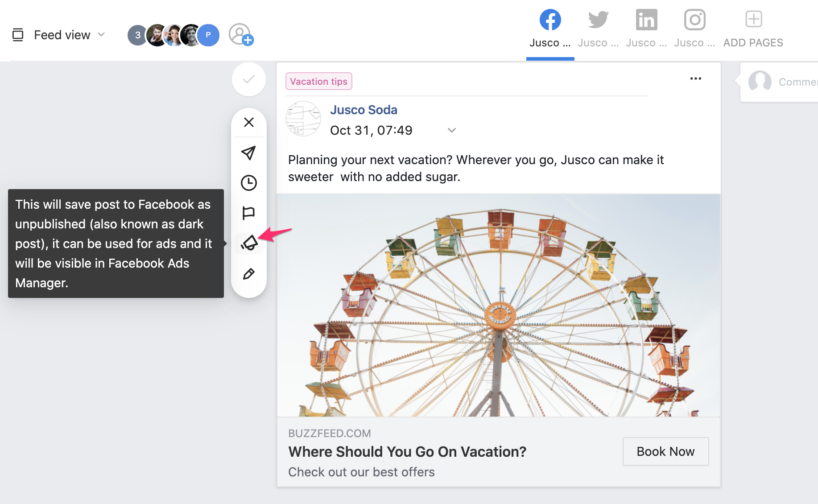Expand the post date dropdown chevron

[452, 130]
